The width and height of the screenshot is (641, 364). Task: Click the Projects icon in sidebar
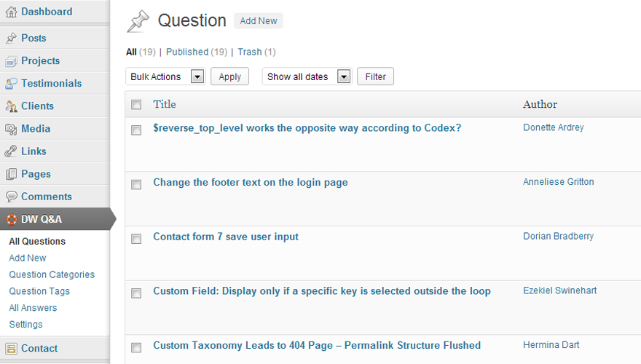tap(11, 61)
